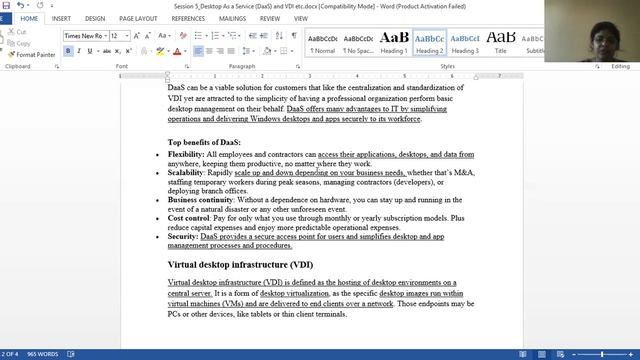Toggle Strikethrough formatting
640x360 pixels.
click(107, 51)
